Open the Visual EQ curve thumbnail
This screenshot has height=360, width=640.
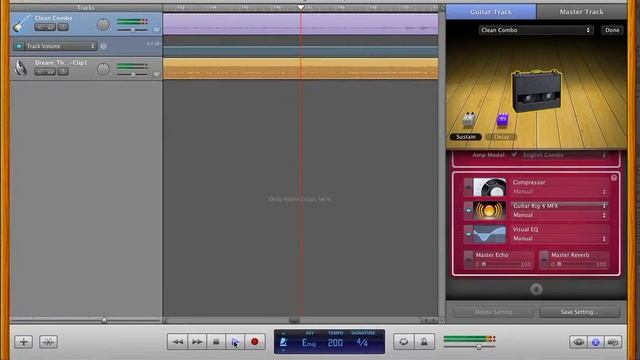click(489, 234)
